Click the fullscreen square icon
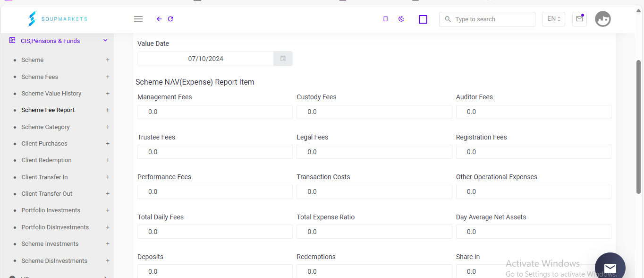Image resolution: width=644 pixels, height=278 pixels. [x=423, y=19]
